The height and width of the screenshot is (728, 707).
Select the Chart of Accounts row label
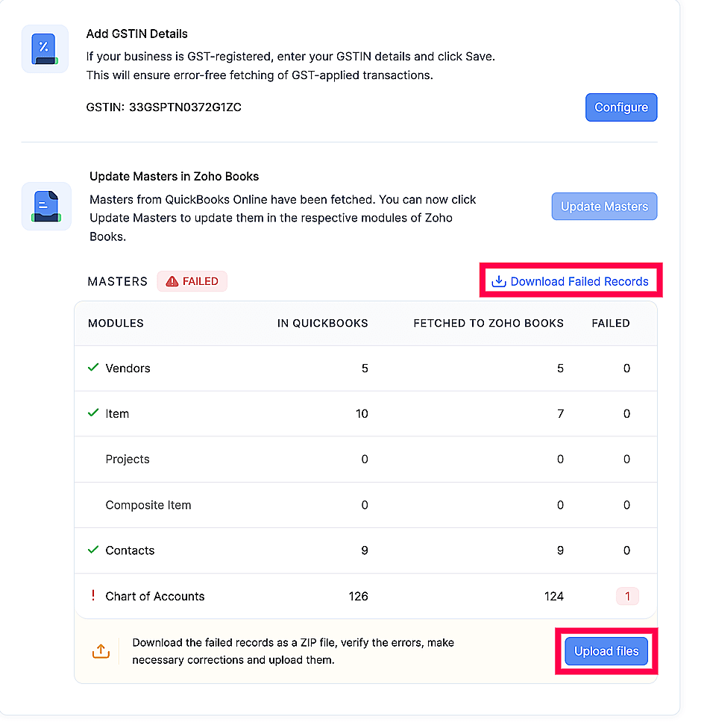(x=154, y=596)
